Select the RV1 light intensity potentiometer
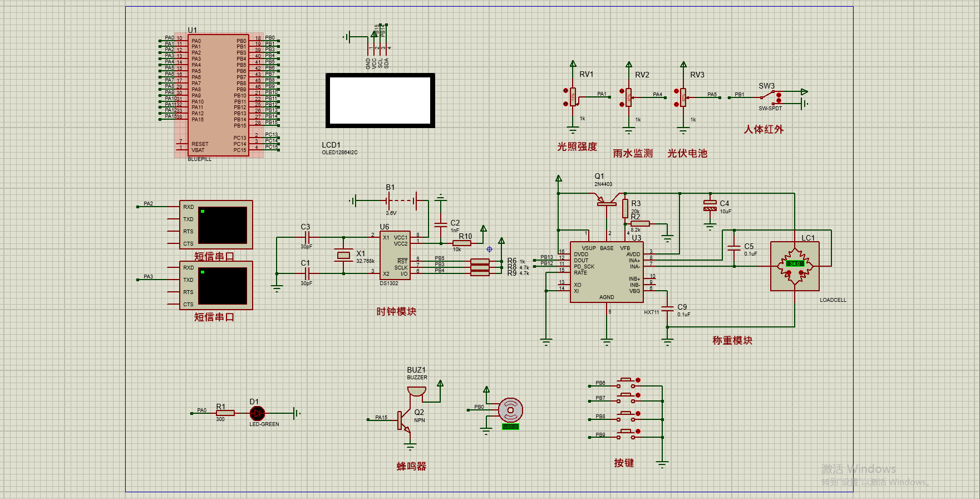Screen dimensions: 980x499 coord(573,97)
